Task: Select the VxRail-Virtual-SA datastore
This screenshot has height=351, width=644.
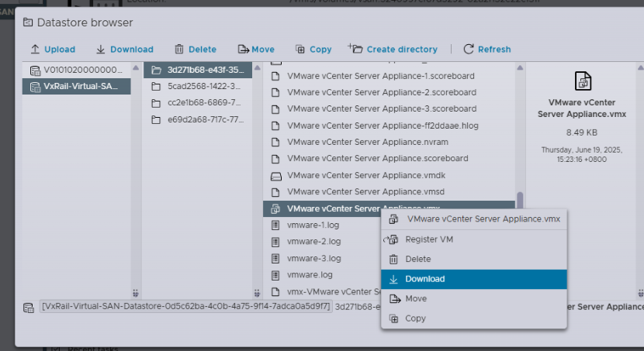Action: [76, 87]
